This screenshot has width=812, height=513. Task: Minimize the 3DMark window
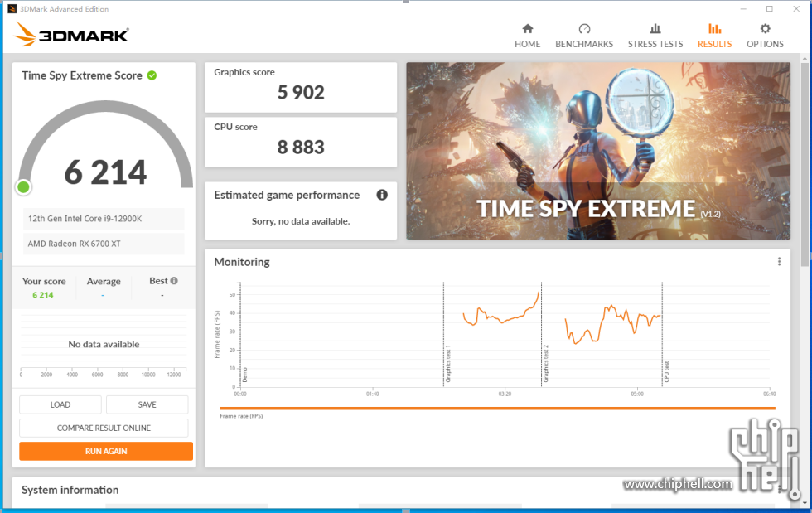click(x=744, y=9)
